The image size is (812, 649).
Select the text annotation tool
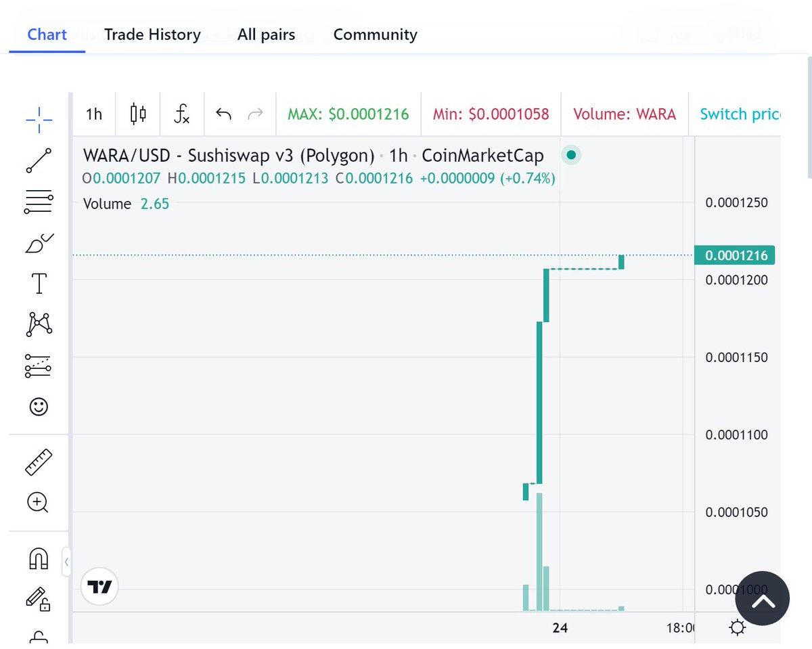[39, 284]
